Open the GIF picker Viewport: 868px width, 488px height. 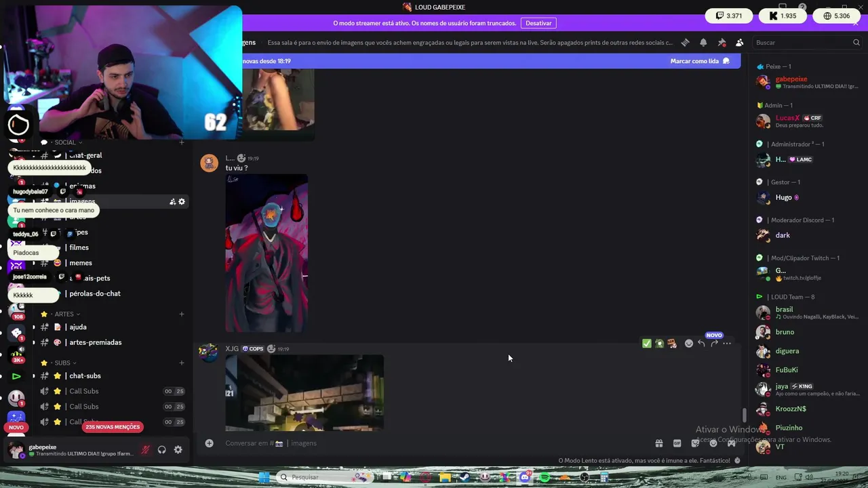[x=677, y=443]
